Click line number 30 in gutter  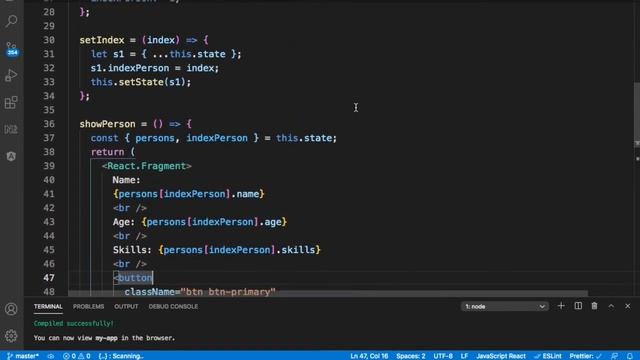pos(49,40)
